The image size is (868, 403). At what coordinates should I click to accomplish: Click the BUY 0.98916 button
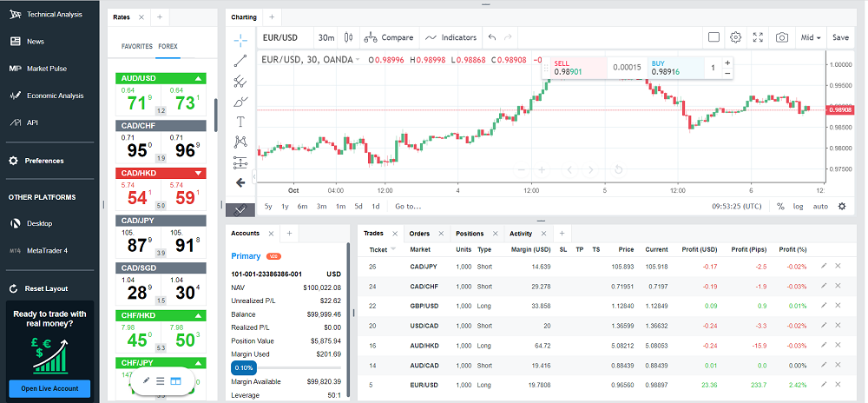[675, 68]
